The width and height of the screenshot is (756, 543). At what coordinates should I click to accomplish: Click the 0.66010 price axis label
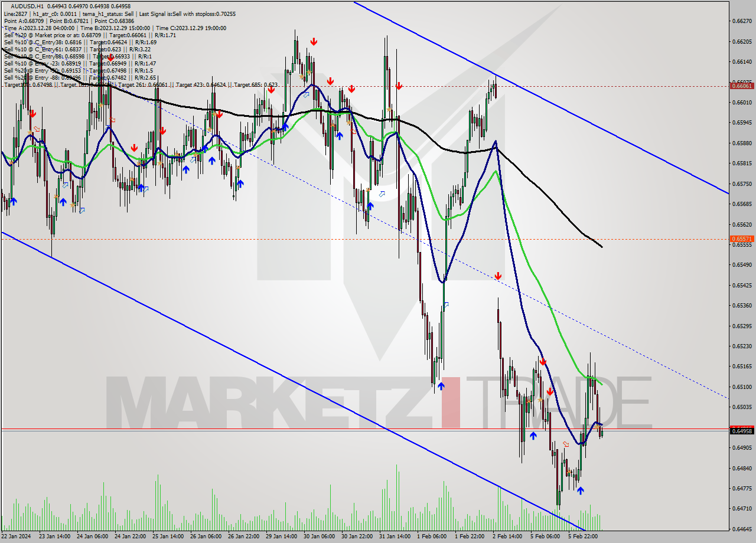tap(742, 103)
